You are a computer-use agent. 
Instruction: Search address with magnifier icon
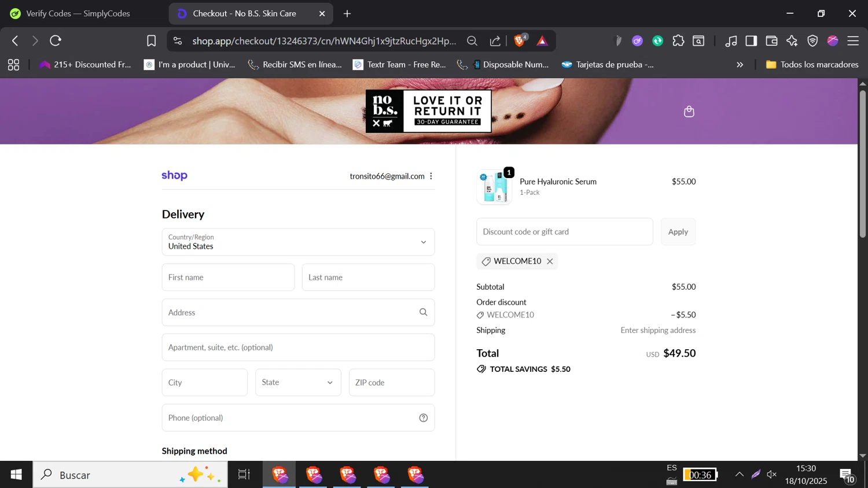pyautogui.click(x=424, y=312)
